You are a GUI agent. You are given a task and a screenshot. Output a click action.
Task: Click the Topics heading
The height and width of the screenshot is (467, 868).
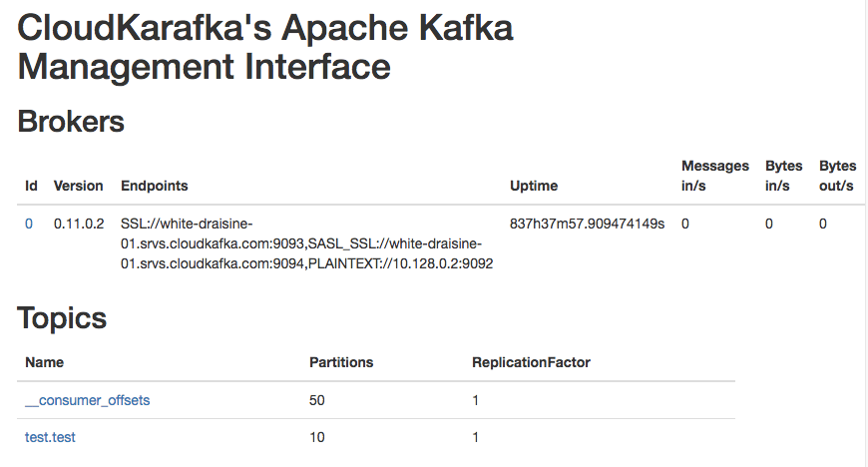pos(62,318)
